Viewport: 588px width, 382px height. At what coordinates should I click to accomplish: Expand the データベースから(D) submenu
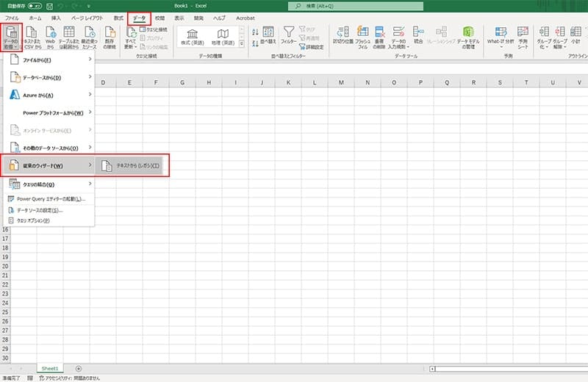(48, 77)
